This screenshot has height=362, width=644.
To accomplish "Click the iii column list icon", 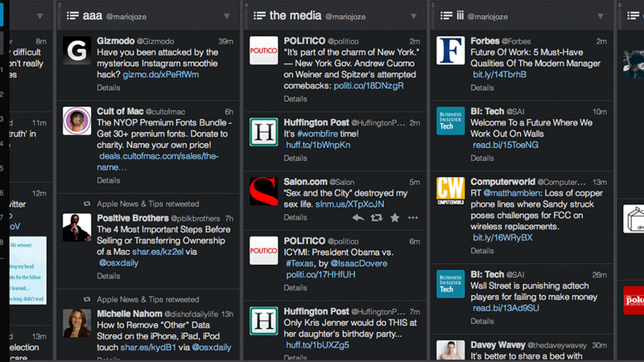I will (x=447, y=15).
